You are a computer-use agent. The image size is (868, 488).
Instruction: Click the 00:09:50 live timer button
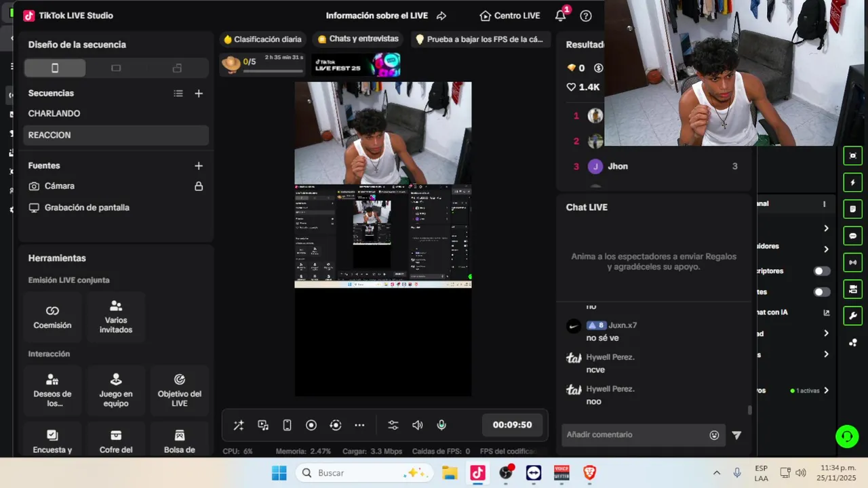[512, 425]
